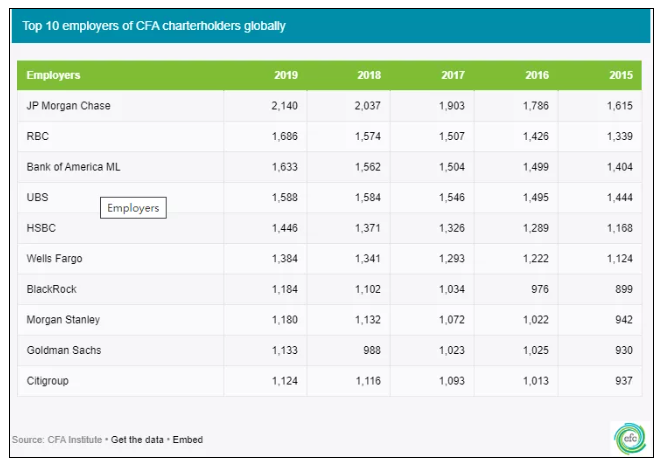Select RBC 2018 value 1,574
Image resolution: width=665 pixels, height=467 pixels.
(x=368, y=136)
